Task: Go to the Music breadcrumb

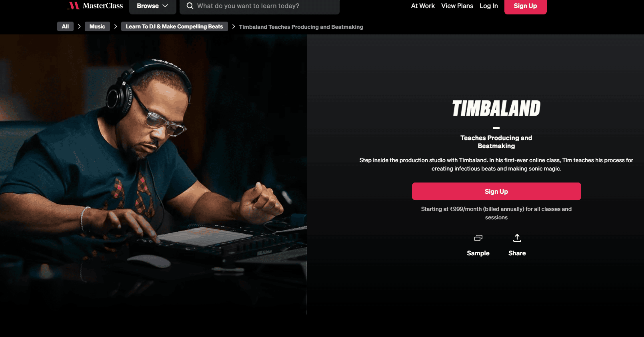Action: tap(97, 26)
